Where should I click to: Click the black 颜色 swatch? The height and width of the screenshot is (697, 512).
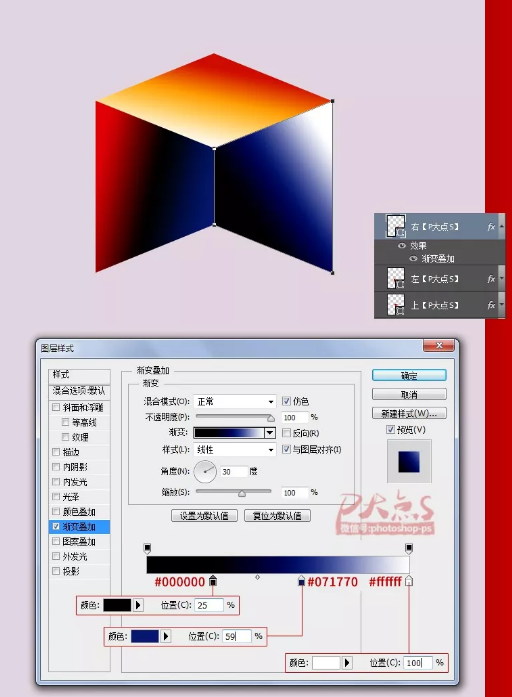tap(117, 605)
